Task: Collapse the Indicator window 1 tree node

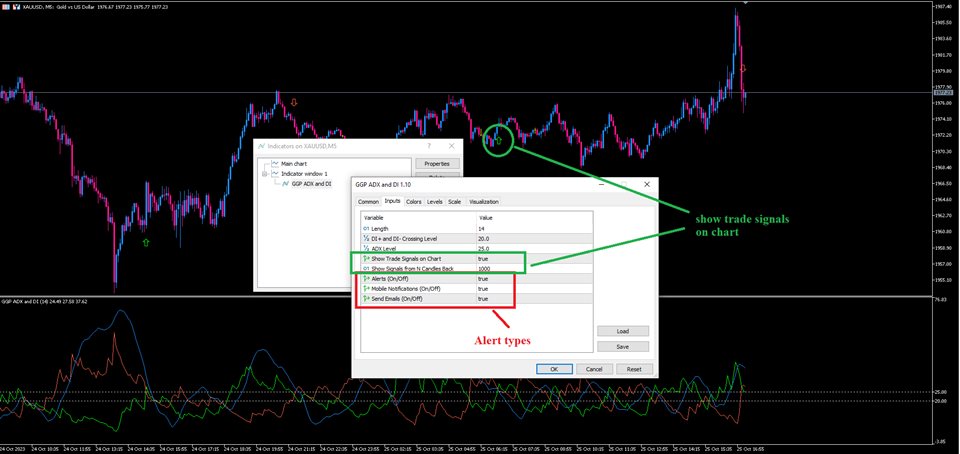Action: (x=264, y=174)
